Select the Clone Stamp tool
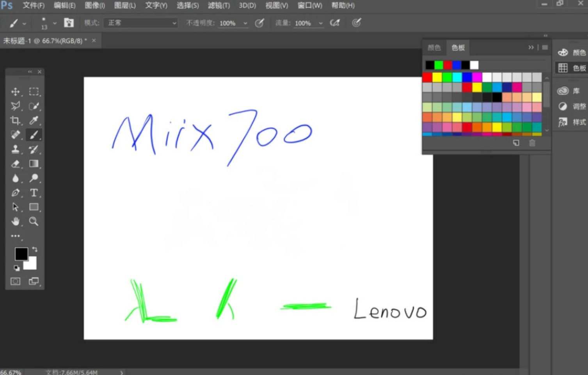 [15, 149]
